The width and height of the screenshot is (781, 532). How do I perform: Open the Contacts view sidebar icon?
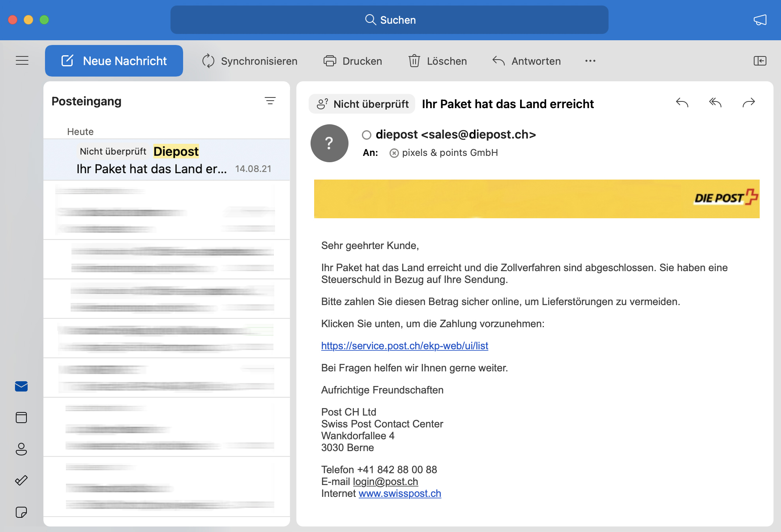tap(21, 449)
